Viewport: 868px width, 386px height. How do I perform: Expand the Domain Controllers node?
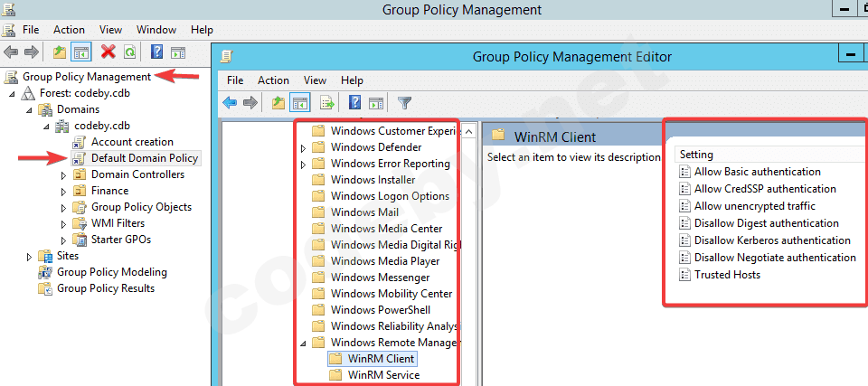tap(63, 174)
